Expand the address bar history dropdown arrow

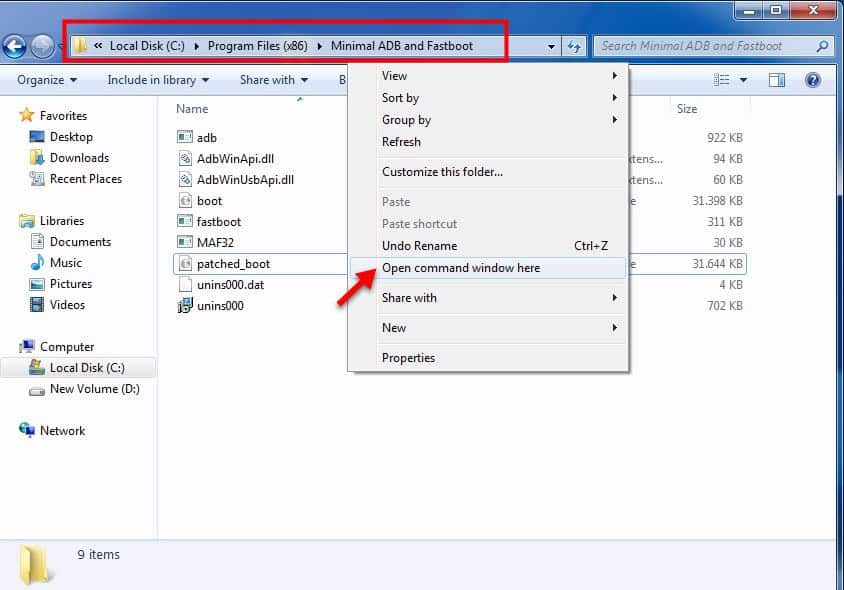(x=551, y=47)
